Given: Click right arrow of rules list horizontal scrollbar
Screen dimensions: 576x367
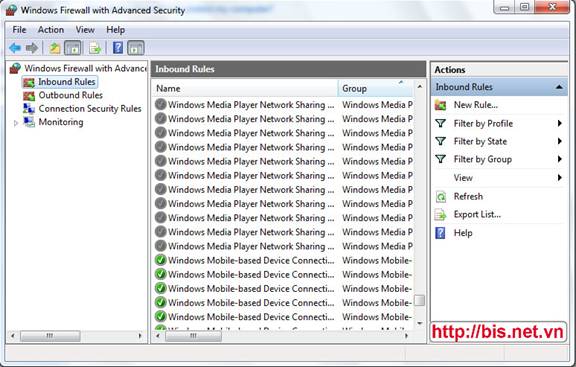Looking at the screenshot, I should [406, 336].
